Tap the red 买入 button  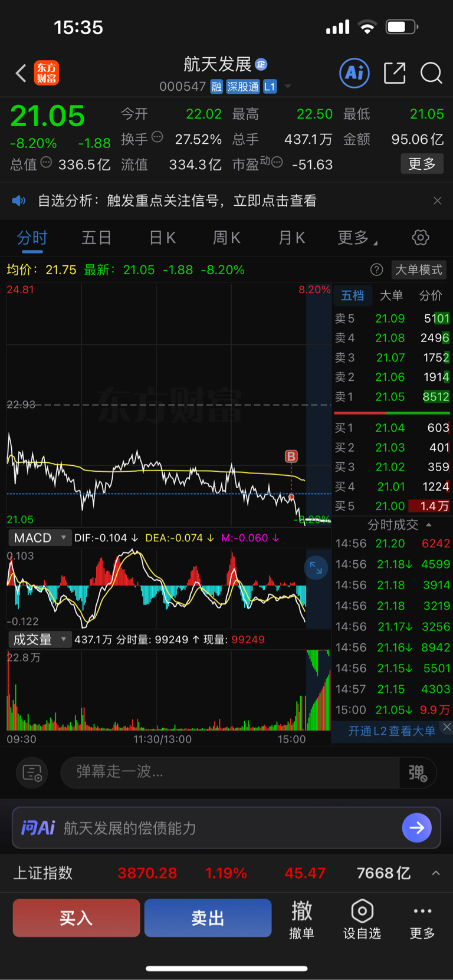coord(76,918)
